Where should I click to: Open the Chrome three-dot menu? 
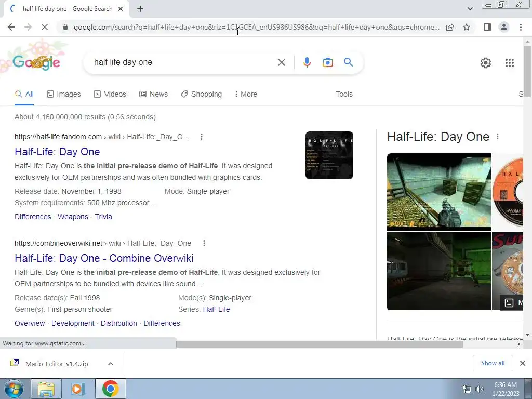(521, 27)
